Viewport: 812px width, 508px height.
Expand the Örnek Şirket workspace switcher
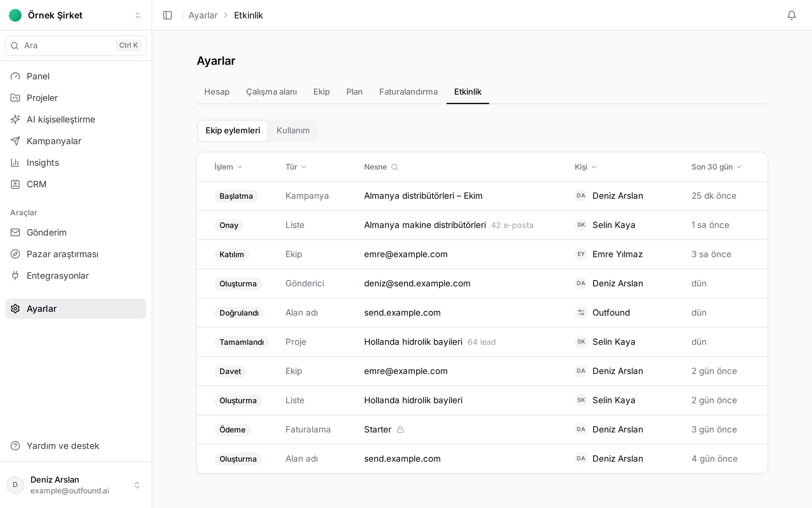[138, 15]
